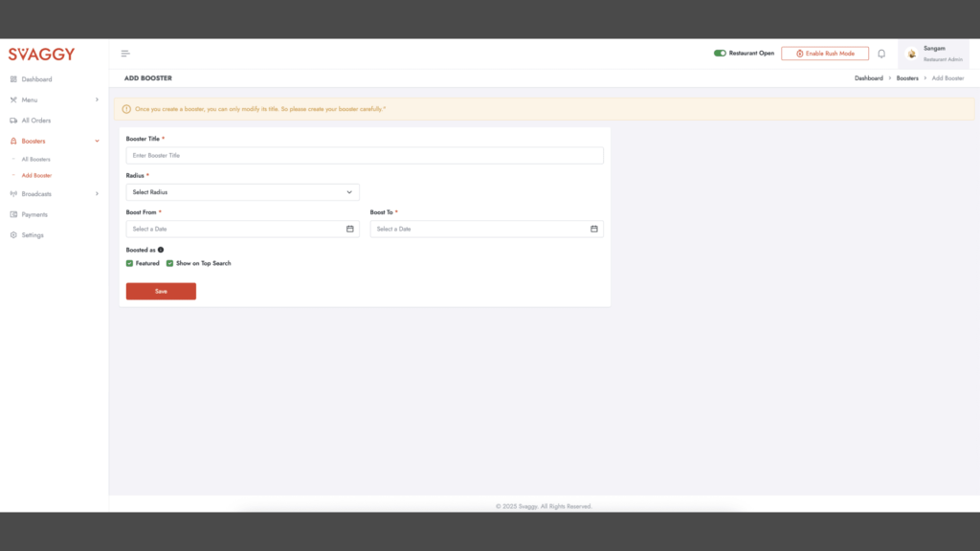This screenshot has width=980, height=551.
Task: Open the Boost From calendar icon
Action: [350, 229]
